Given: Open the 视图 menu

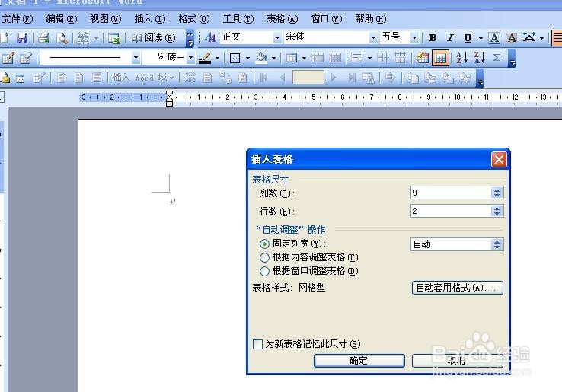Looking at the screenshot, I should point(106,18).
